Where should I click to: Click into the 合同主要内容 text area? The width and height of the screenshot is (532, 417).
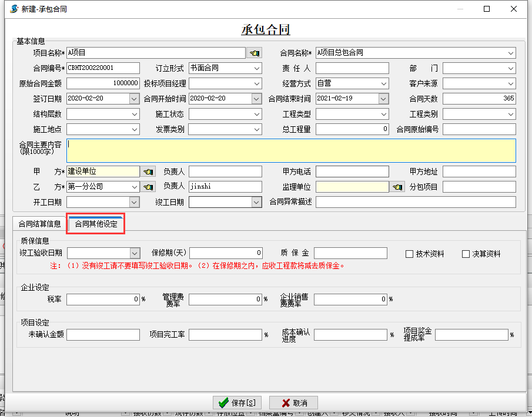pyautogui.click(x=291, y=150)
